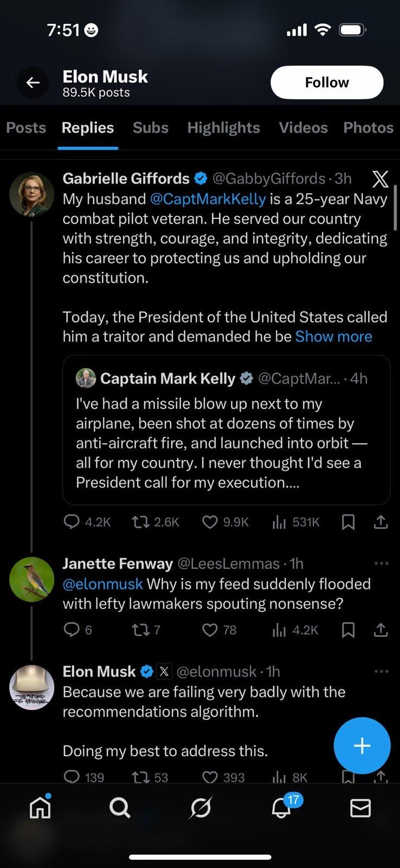Open the Search magnifier icon
400x868 pixels.
119,808
